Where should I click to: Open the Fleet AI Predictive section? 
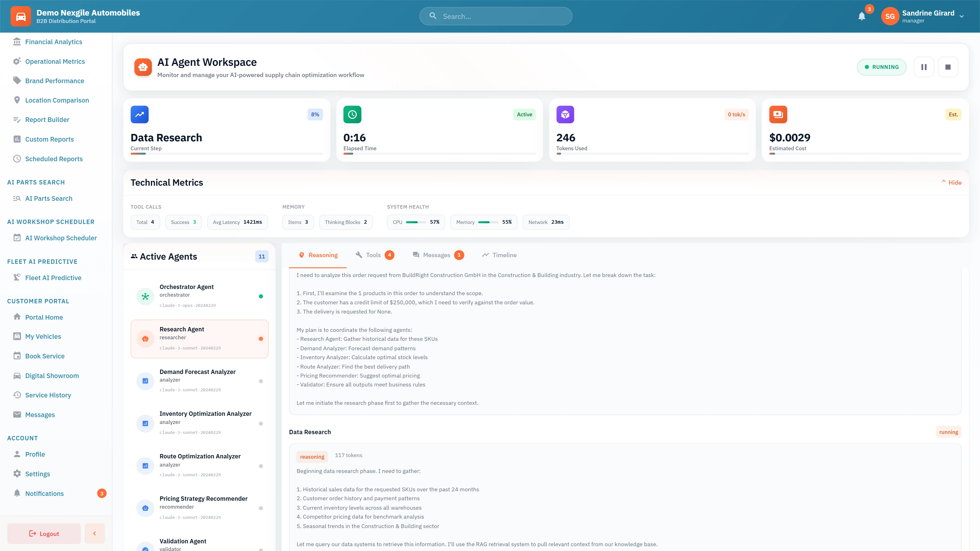point(53,278)
